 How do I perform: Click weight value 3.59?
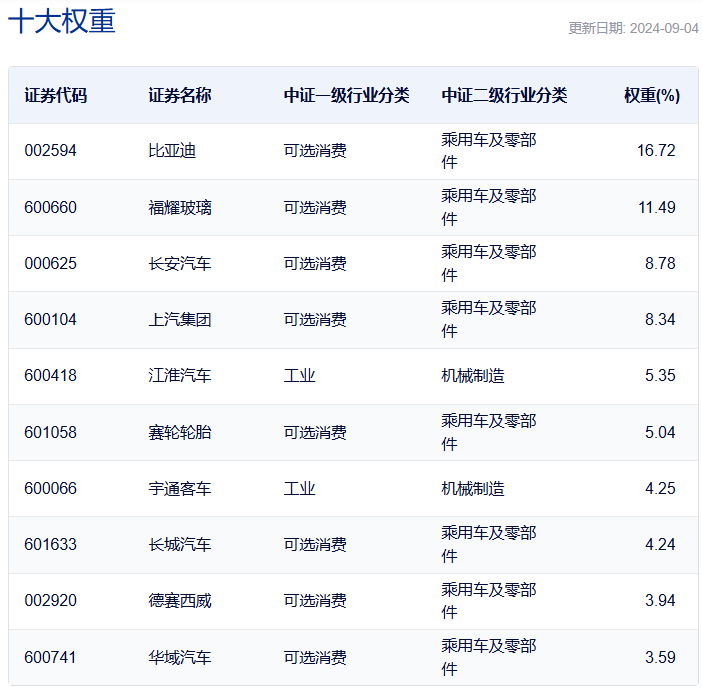pos(660,658)
